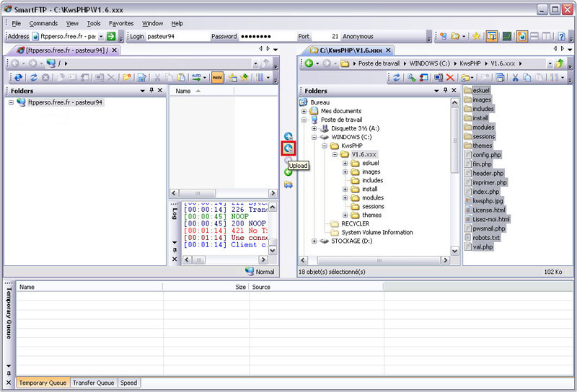The image size is (577, 392).
Task: Click Poste de travail in breadcrumb
Action: click(379, 63)
